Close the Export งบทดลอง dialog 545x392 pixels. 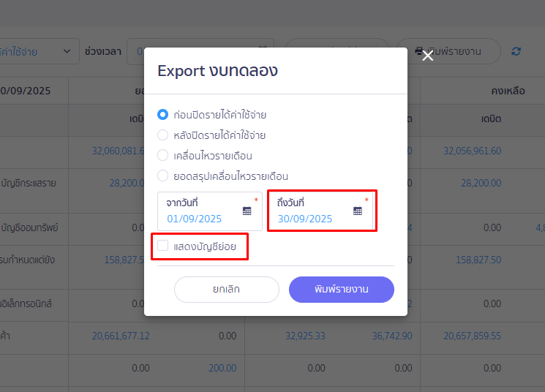[427, 56]
